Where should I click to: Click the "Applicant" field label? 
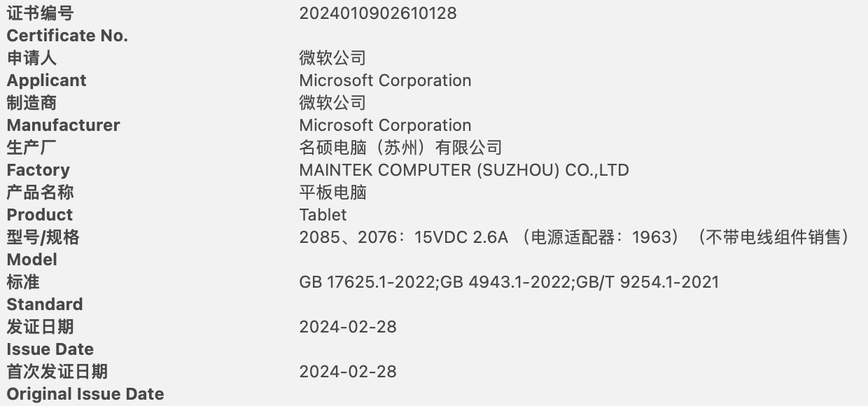pyautogui.click(x=46, y=80)
